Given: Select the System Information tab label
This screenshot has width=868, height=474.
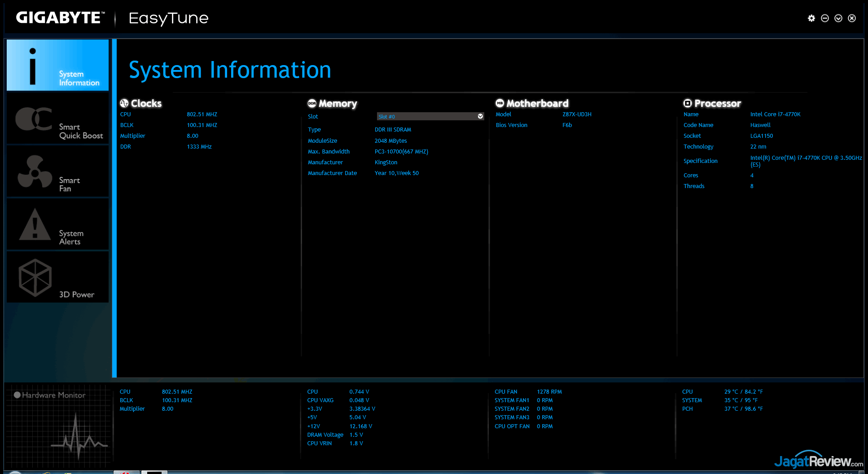Looking at the screenshot, I should tap(79, 79).
